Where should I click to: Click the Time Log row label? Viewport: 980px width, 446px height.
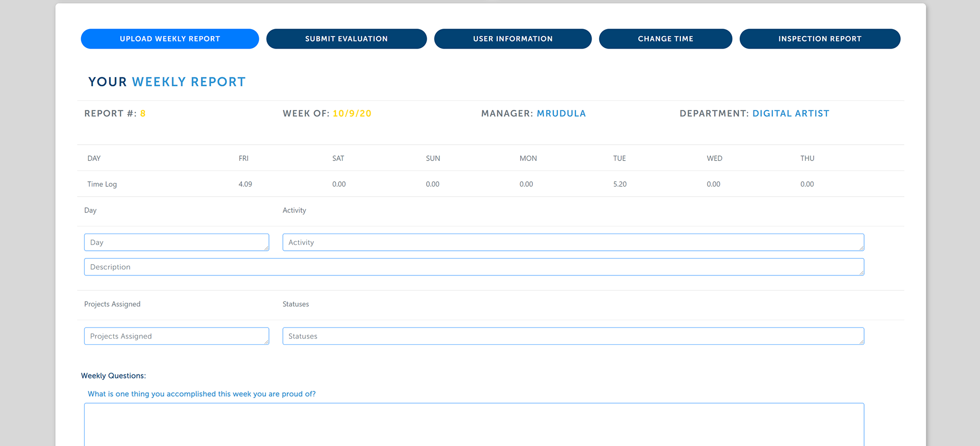click(x=102, y=184)
